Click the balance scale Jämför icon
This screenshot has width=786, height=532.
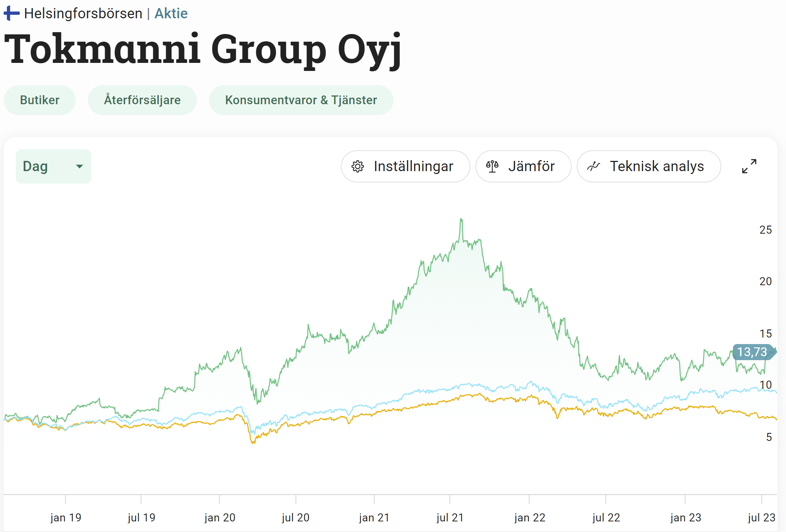492,166
